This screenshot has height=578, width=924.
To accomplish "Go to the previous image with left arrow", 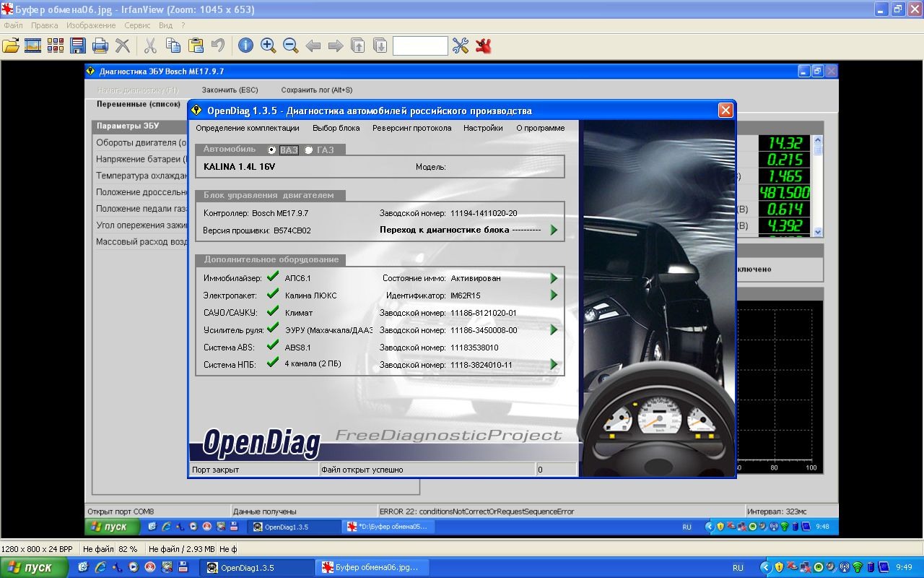I will [313, 46].
